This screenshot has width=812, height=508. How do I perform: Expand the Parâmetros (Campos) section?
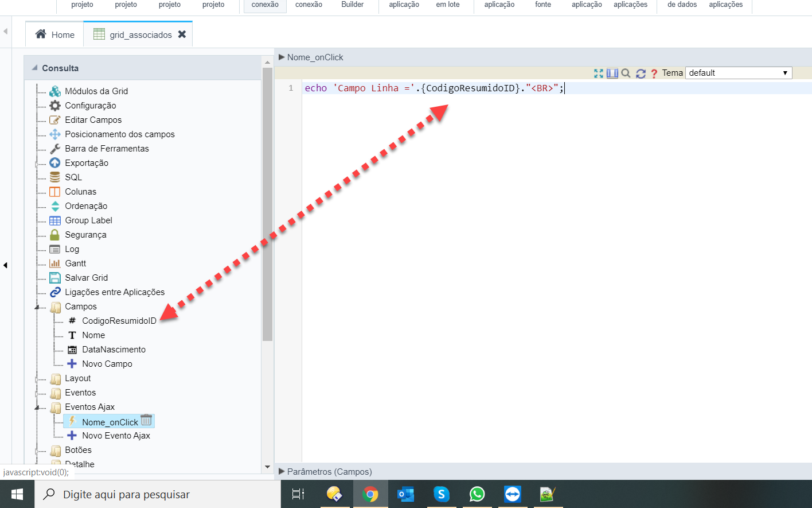(282, 471)
